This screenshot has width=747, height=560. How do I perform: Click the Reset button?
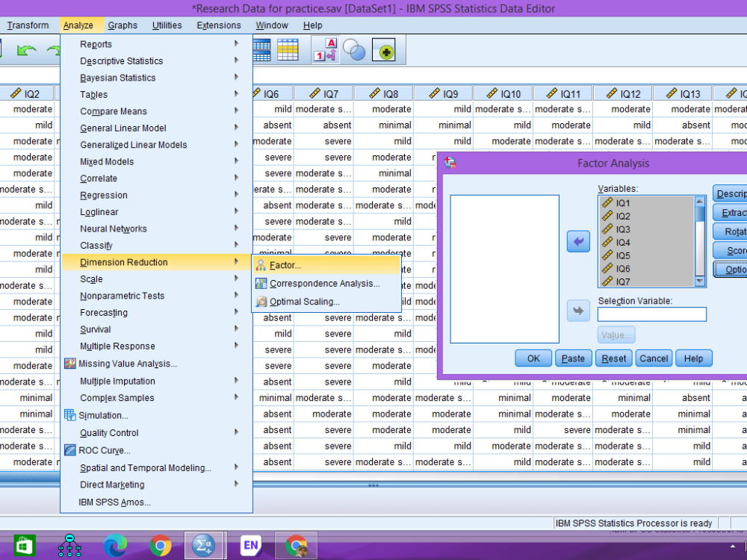point(613,358)
